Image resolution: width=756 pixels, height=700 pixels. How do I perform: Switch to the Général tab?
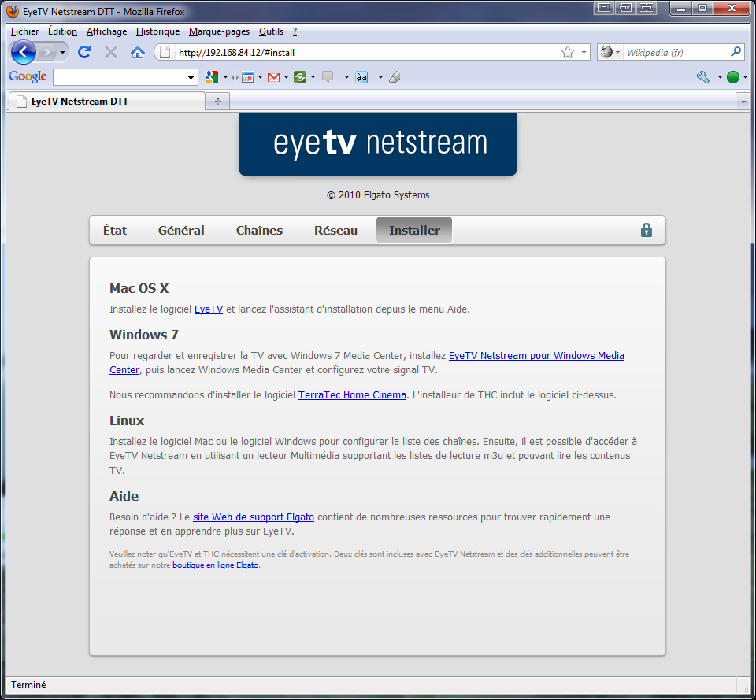[181, 231]
